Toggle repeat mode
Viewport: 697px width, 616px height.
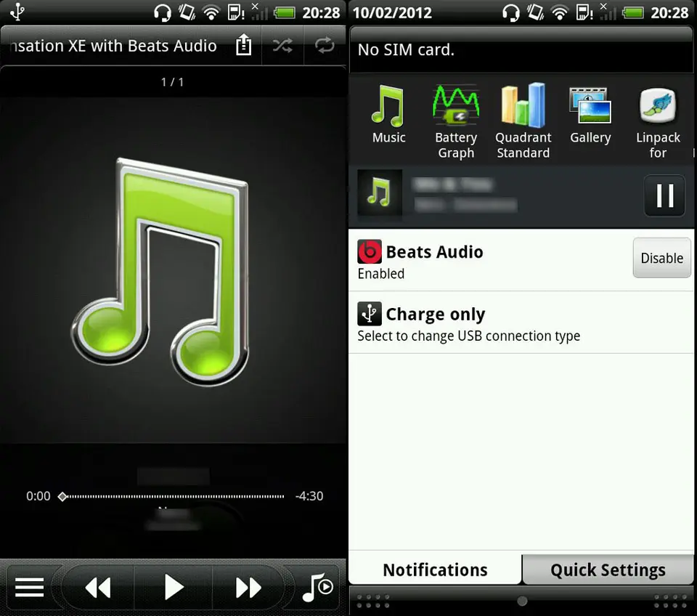click(324, 46)
